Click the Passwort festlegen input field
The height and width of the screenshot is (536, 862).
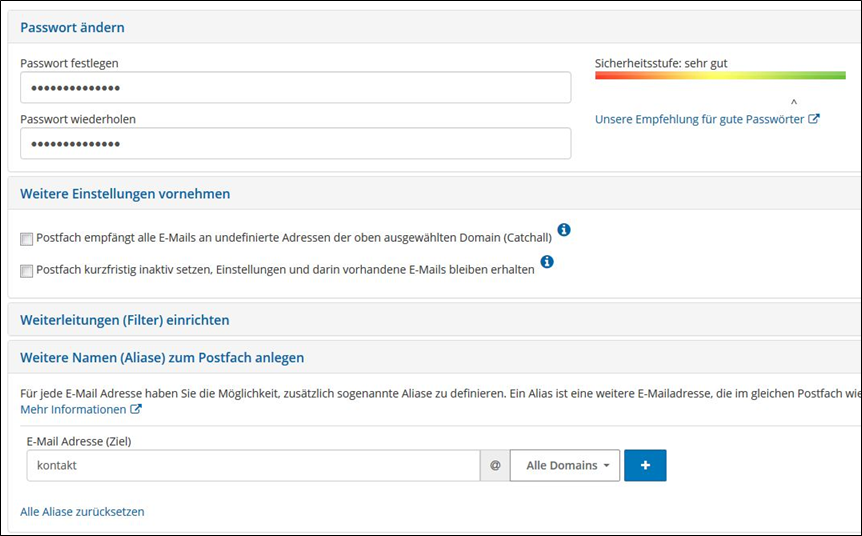296,87
